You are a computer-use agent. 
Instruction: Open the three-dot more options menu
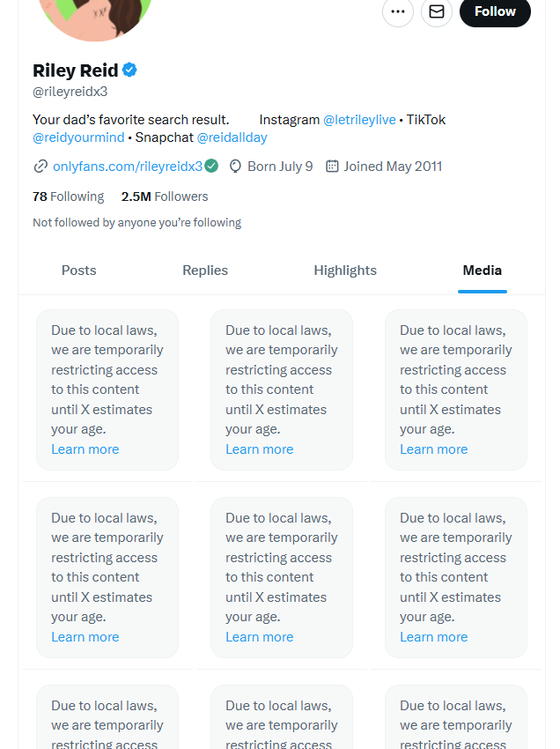398,11
